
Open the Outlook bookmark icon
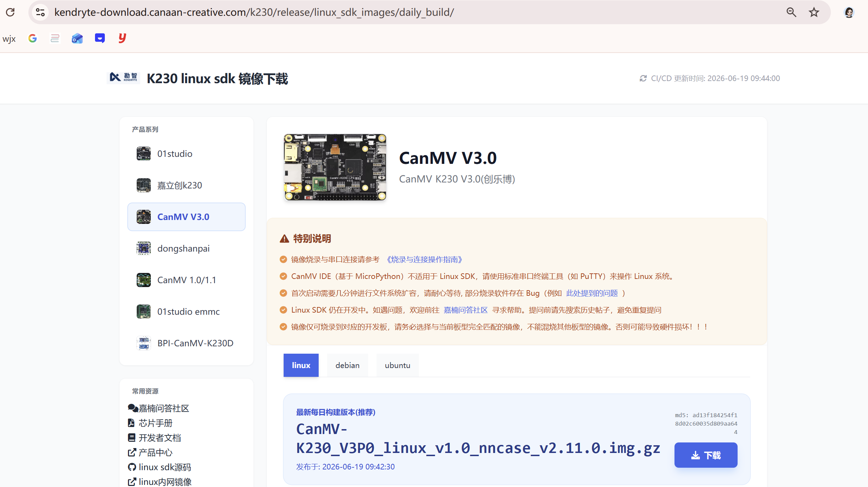point(77,38)
